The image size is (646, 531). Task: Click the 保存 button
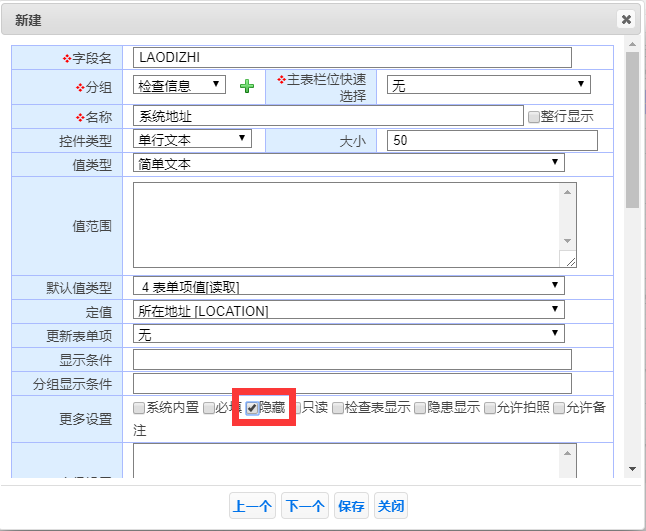(x=351, y=506)
